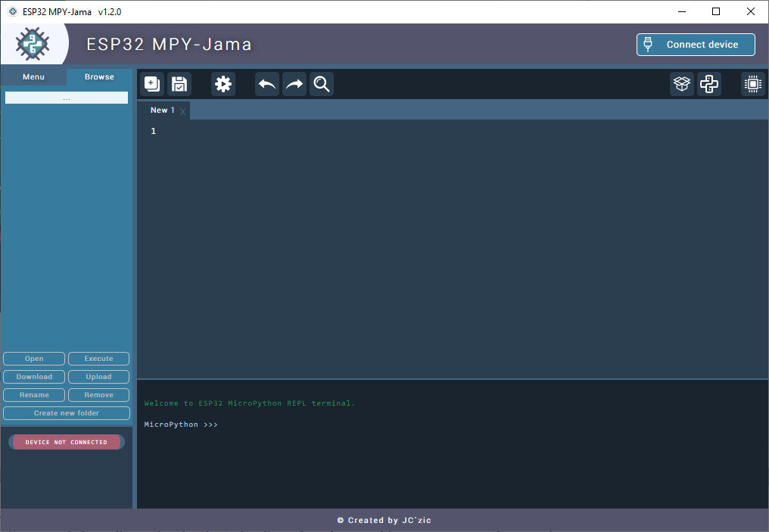Switch to the Menu tab
This screenshot has height=532, width=769.
point(33,77)
